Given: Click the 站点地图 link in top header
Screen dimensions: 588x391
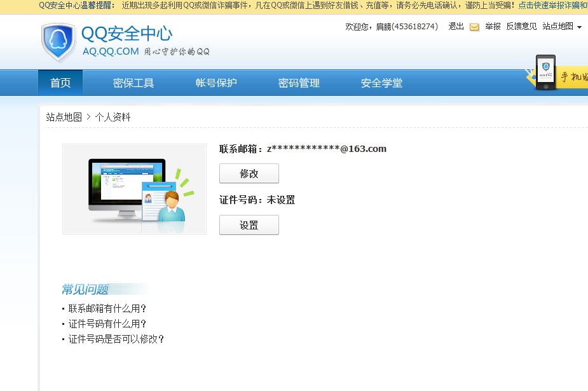Looking at the screenshot, I should pyautogui.click(x=557, y=27).
